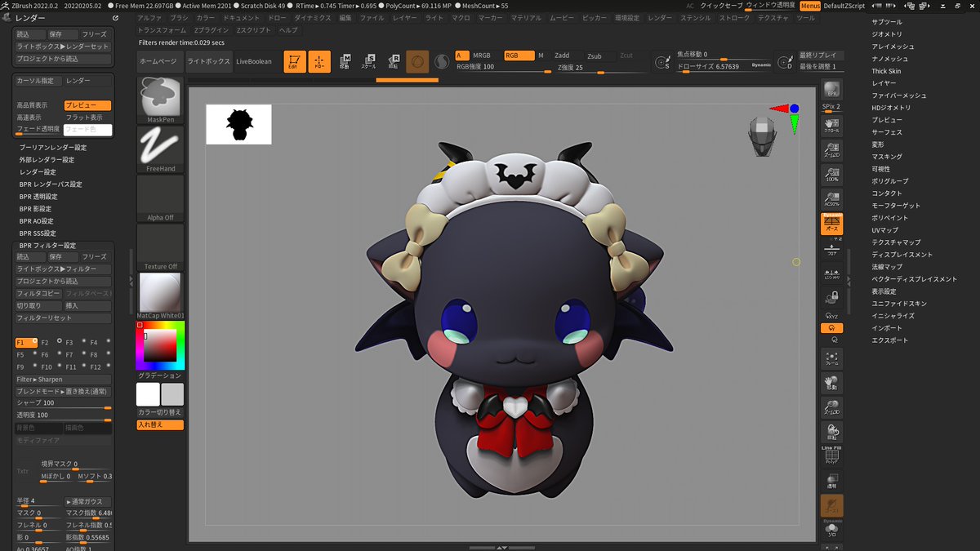Pick a hue in the color picker square
Screen dimensions: 980x551
160,345
